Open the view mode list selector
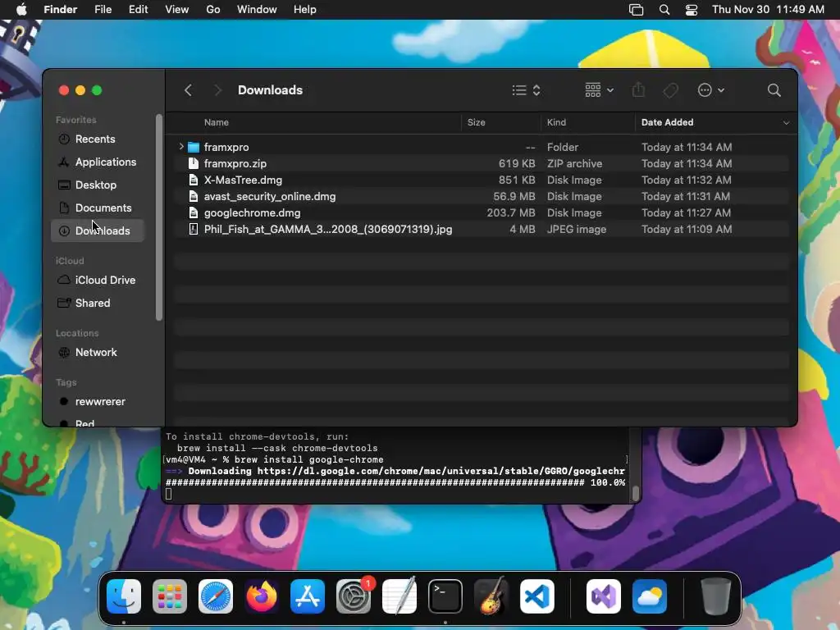Viewport: 840px width, 630px height. (526, 90)
